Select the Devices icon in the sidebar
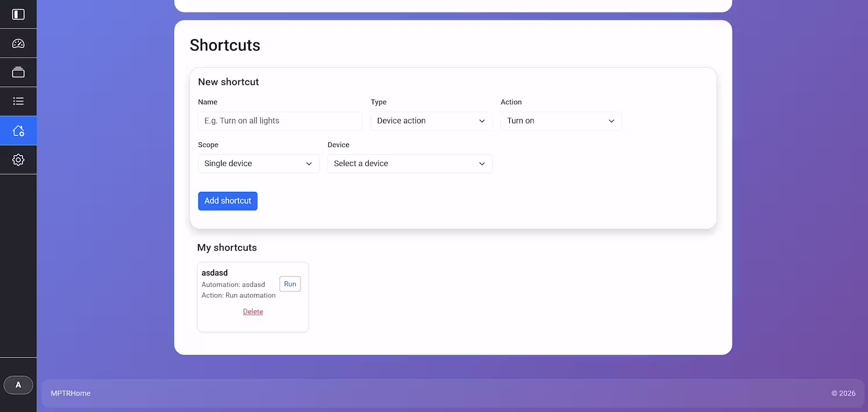Image resolution: width=868 pixels, height=412 pixels. [18, 72]
